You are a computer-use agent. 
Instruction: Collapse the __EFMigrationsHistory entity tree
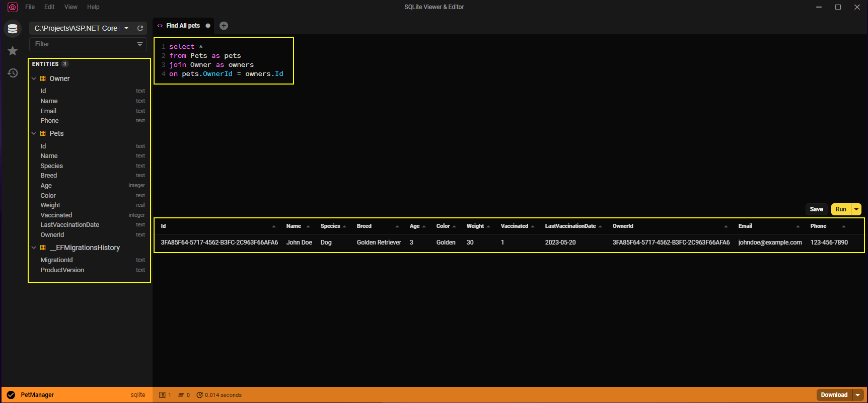[x=34, y=248]
